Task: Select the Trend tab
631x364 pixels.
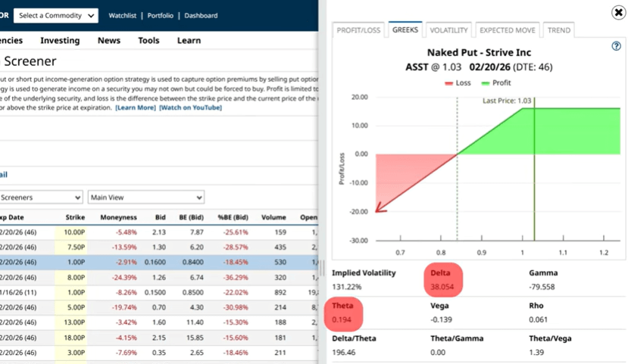Action: pos(560,30)
